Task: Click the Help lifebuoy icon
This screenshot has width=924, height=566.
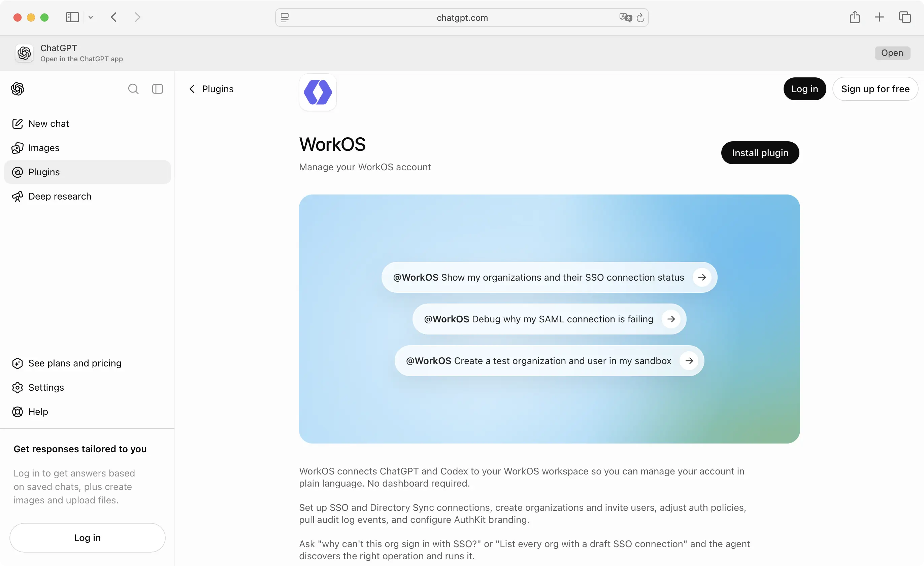Action: click(x=17, y=412)
